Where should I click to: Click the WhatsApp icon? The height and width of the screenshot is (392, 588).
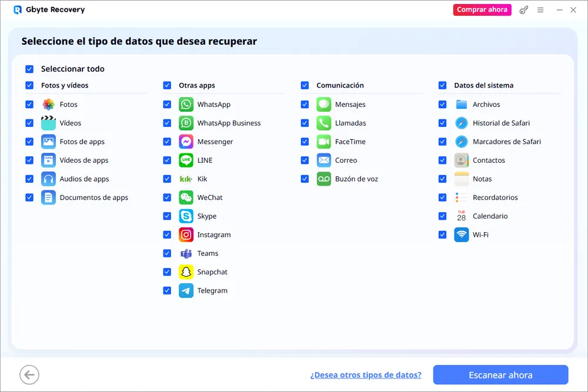(186, 105)
